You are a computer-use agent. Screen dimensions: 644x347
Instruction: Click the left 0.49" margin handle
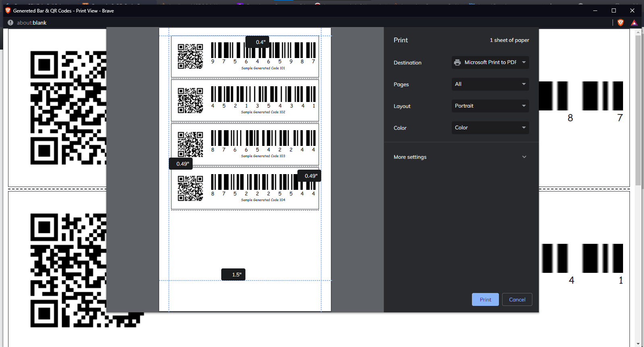[x=181, y=164]
